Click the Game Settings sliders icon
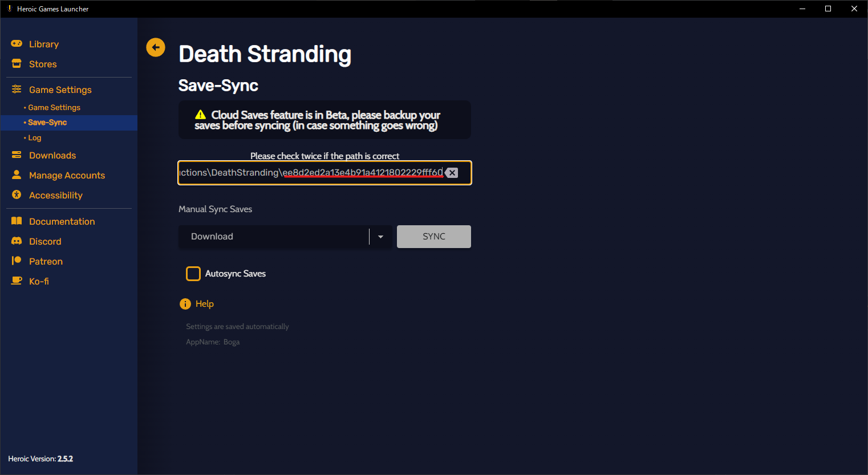Image resolution: width=868 pixels, height=475 pixels. [17, 89]
